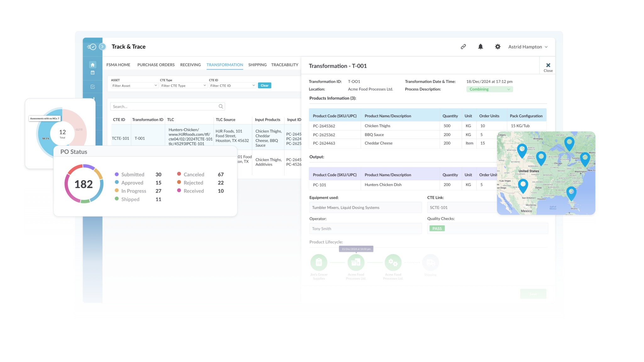The height and width of the screenshot is (362, 644).
Task: Click the map pin over Florida
Action: click(571, 192)
